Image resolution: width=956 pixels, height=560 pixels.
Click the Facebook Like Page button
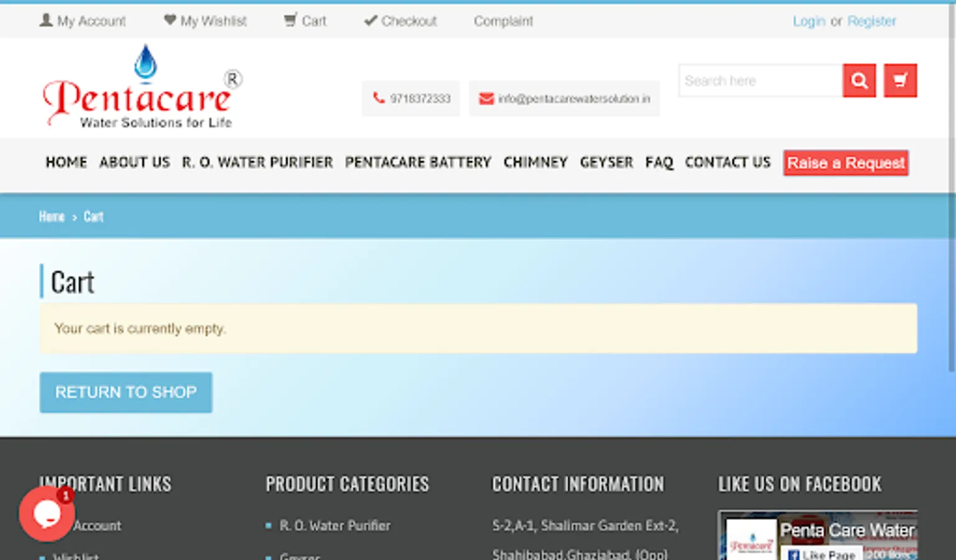coord(820,554)
